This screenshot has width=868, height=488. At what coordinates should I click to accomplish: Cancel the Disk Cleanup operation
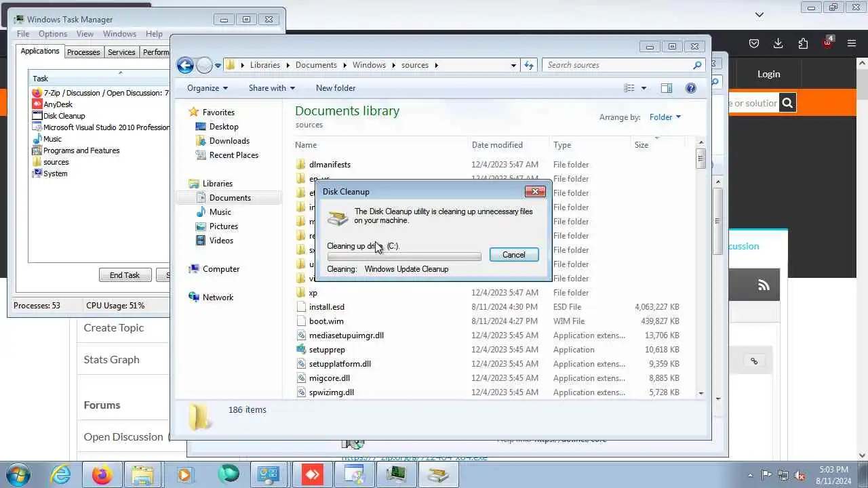(513, 255)
